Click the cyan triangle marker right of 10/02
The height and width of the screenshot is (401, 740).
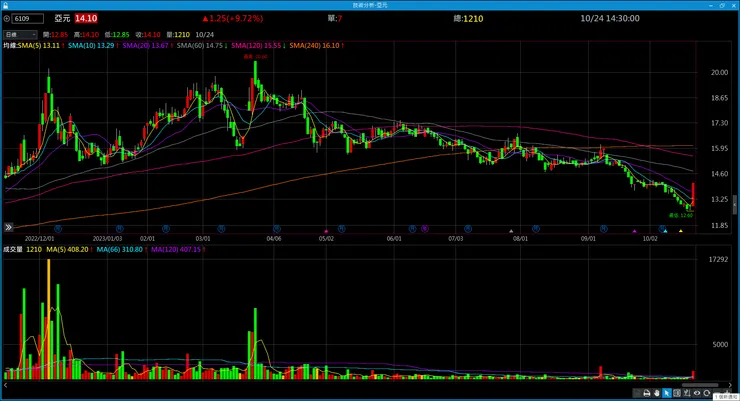pos(665,231)
